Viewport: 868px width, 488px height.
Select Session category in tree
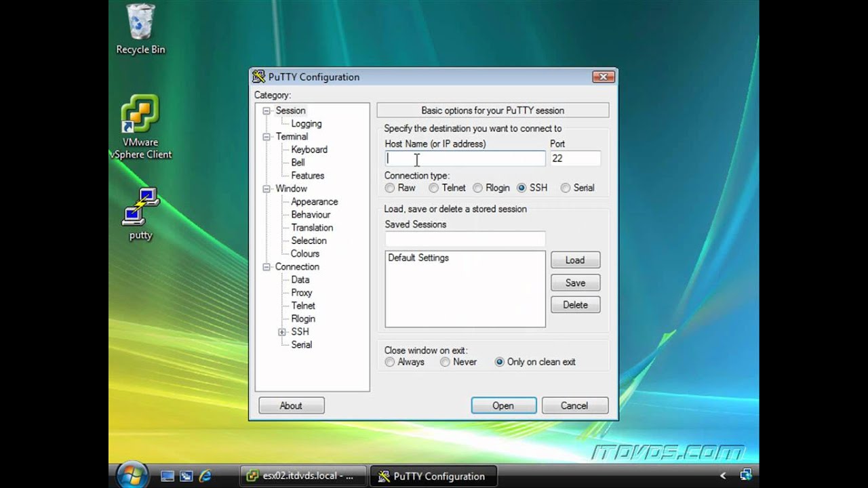click(x=290, y=110)
